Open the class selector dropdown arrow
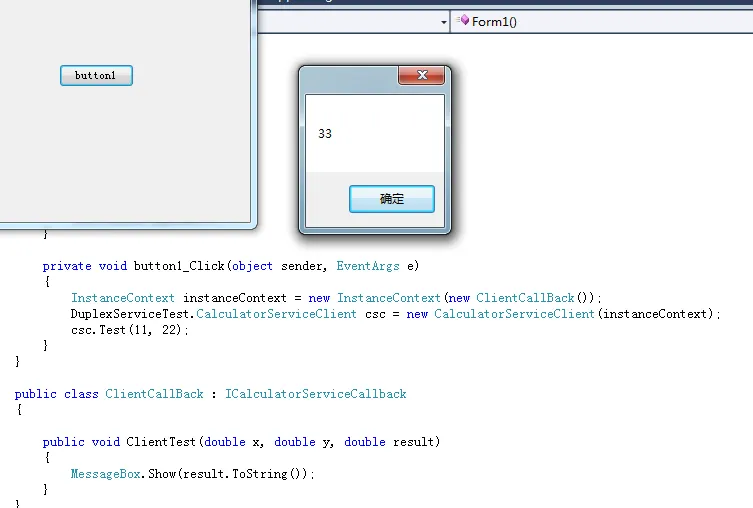This screenshot has height=508, width=753. 443,22
